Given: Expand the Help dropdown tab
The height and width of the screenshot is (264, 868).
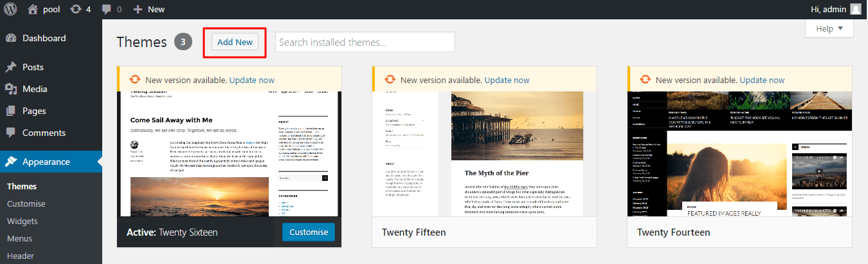Looking at the screenshot, I should coord(829,28).
